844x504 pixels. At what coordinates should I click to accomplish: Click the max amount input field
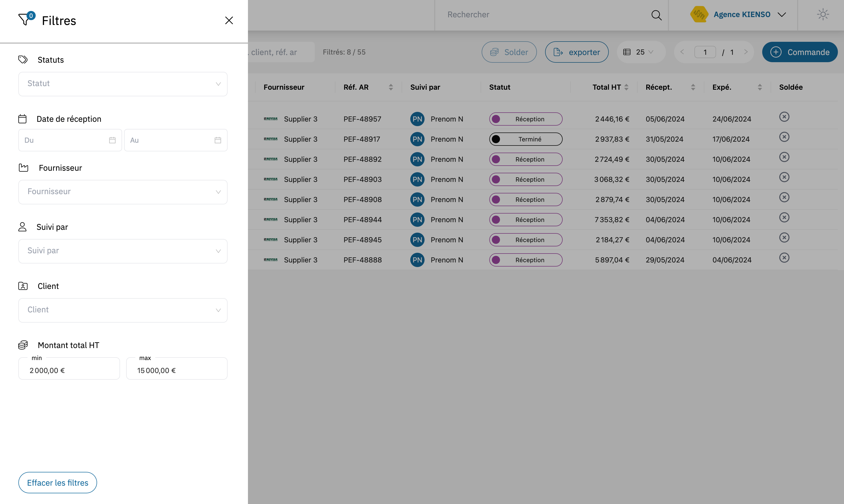point(177,370)
